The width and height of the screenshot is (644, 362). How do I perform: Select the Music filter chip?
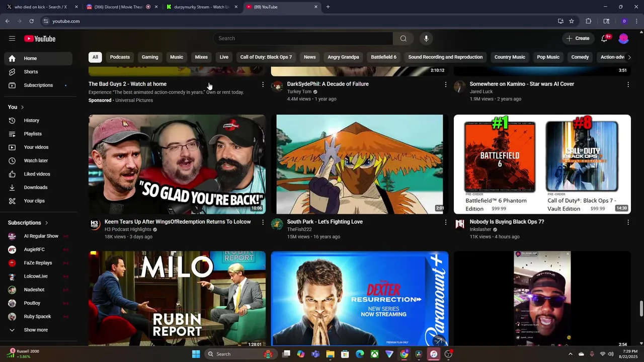click(x=177, y=57)
